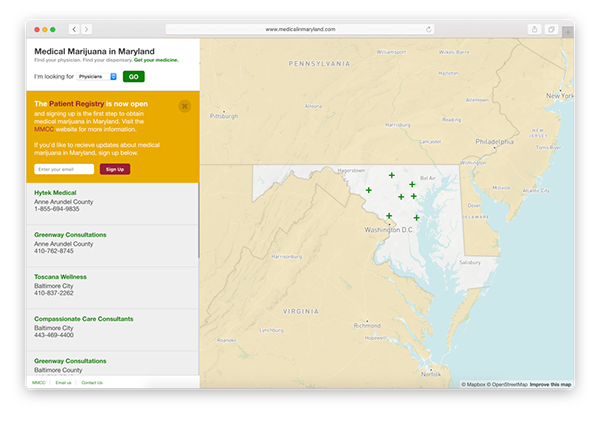600x421 pixels.
Task: Open the Physicians dropdown selector
Action: pos(97,77)
